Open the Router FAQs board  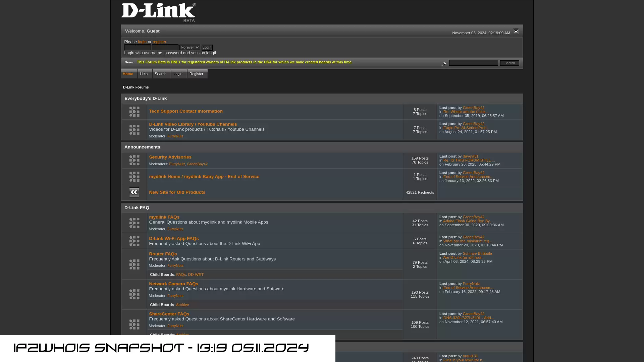[x=163, y=254]
